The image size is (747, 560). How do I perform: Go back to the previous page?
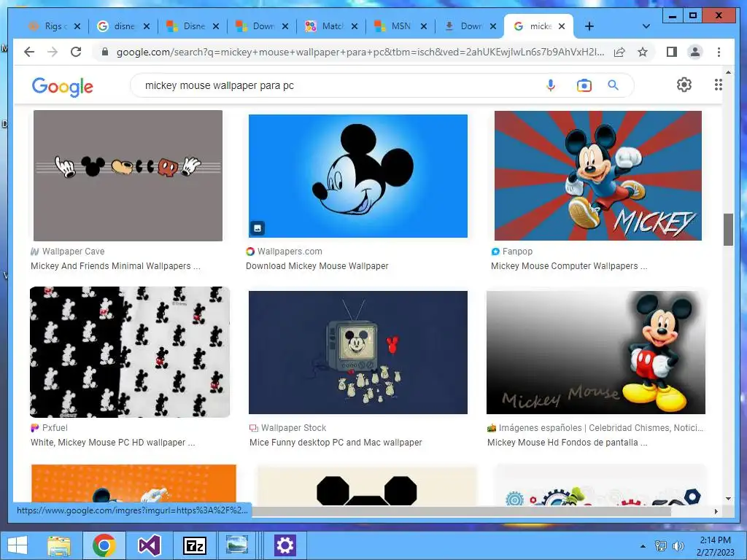29,52
